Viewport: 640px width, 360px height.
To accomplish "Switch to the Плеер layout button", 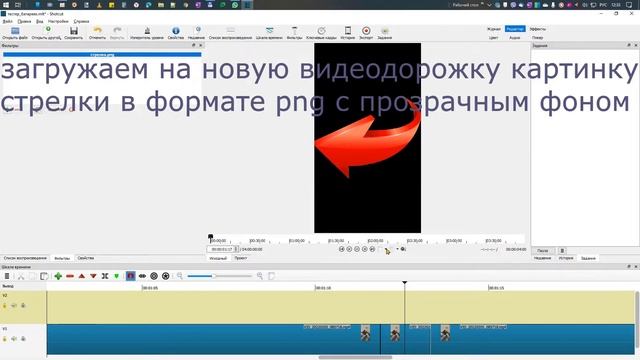I will [x=538, y=38].
